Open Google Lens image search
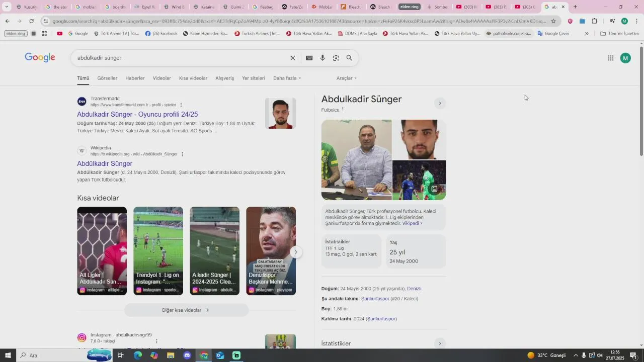The image size is (644, 362). [336, 58]
